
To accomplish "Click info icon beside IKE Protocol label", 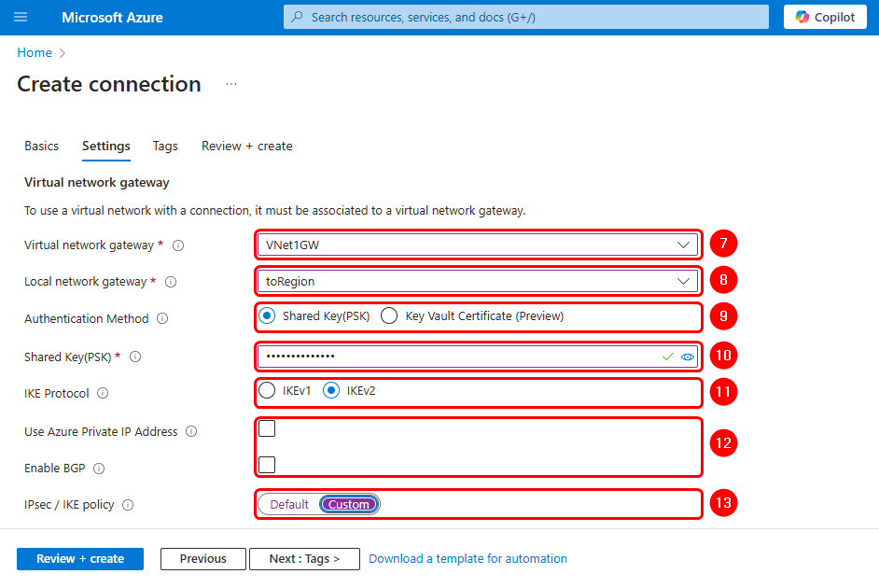I will pos(103,394).
